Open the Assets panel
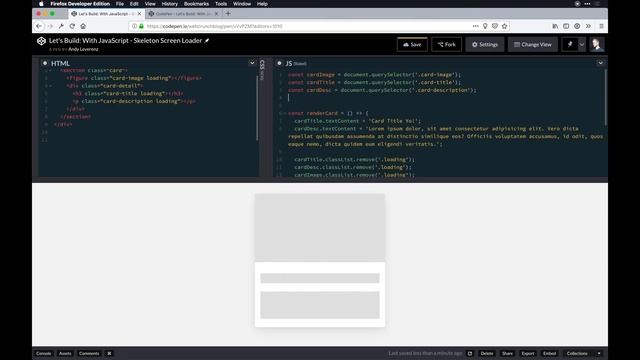The height and width of the screenshot is (360, 640). click(65, 353)
